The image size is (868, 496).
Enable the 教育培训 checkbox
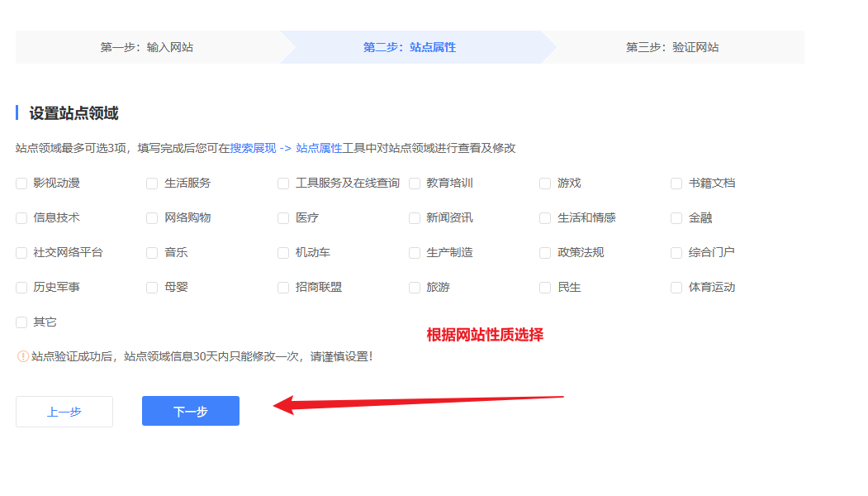pyautogui.click(x=415, y=184)
